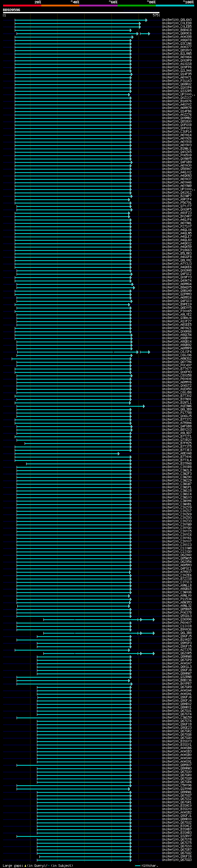197x868 pixels.
Task: Select label UniRef100_P60407
Action: 177,623
